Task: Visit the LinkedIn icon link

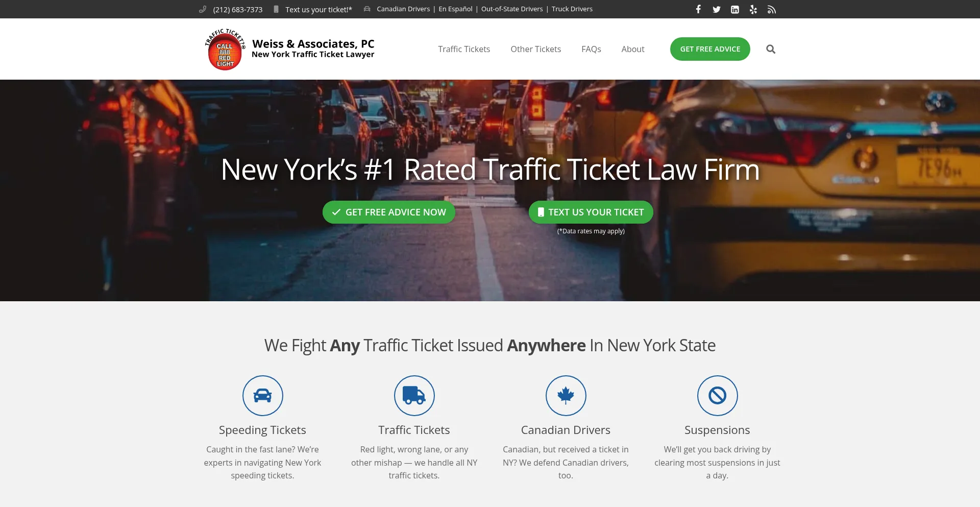Action: [x=735, y=9]
